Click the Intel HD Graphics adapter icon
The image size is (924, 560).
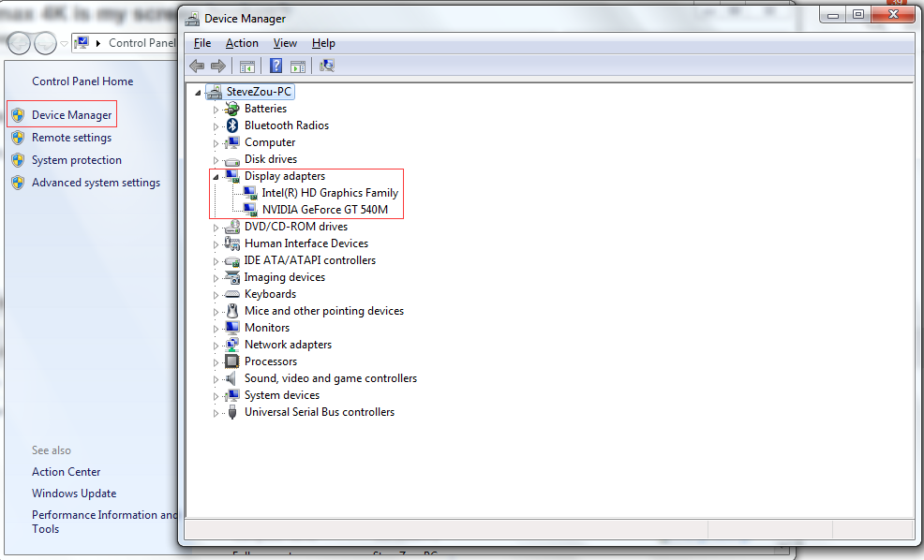pyautogui.click(x=250, y=193)
